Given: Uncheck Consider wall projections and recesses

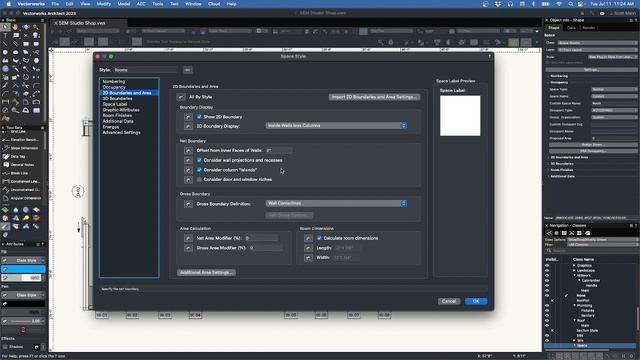Looking at the screenshot, I should click(199, 160).
